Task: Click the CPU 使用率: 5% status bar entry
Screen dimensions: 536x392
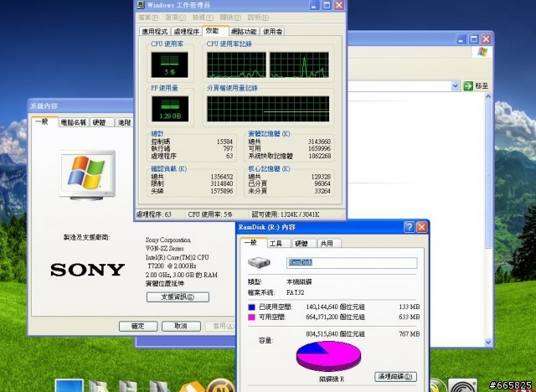Action: 210,214
